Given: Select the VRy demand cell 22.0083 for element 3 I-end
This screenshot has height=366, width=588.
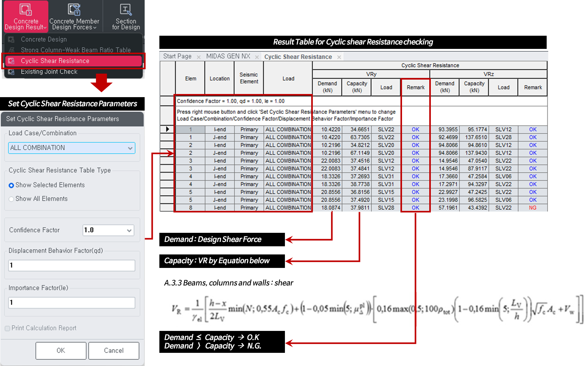Looking at the screenshot, I should click(327, 161).
